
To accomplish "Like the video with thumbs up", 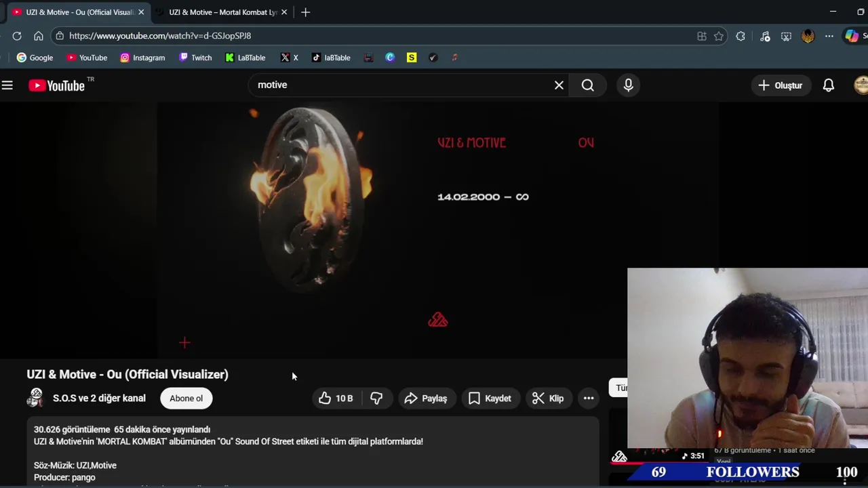I will click(336, 398).
